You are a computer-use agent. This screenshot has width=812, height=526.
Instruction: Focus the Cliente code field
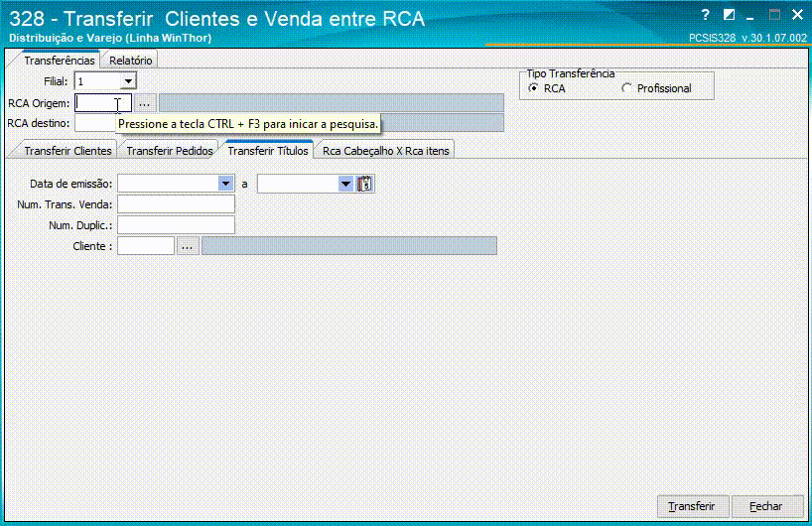[x=146, y=246]
